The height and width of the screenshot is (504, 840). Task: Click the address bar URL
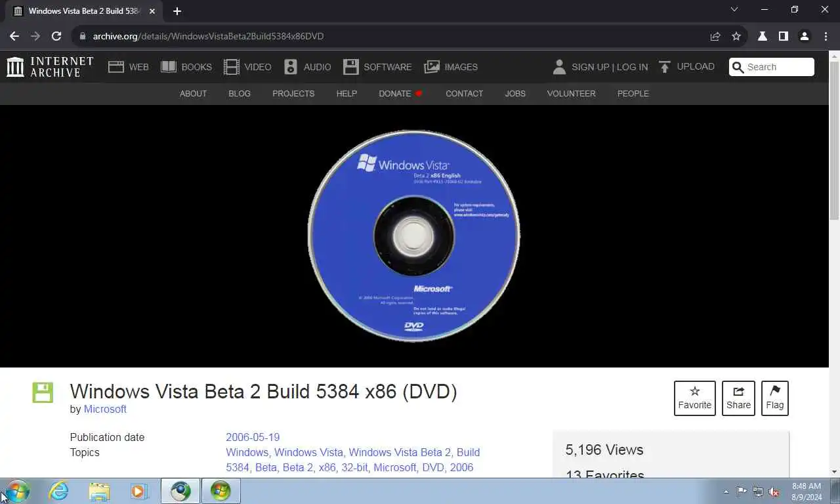point(208,36)
